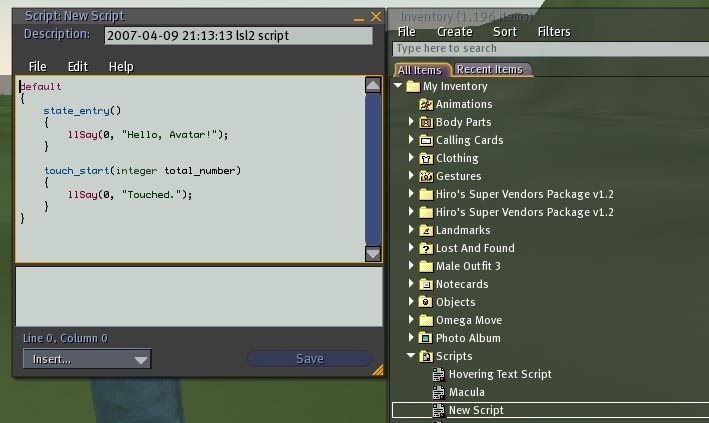The image size is (709, 423).
Task: Click the Lost And Found folder icon
Action: click(426, 248)
